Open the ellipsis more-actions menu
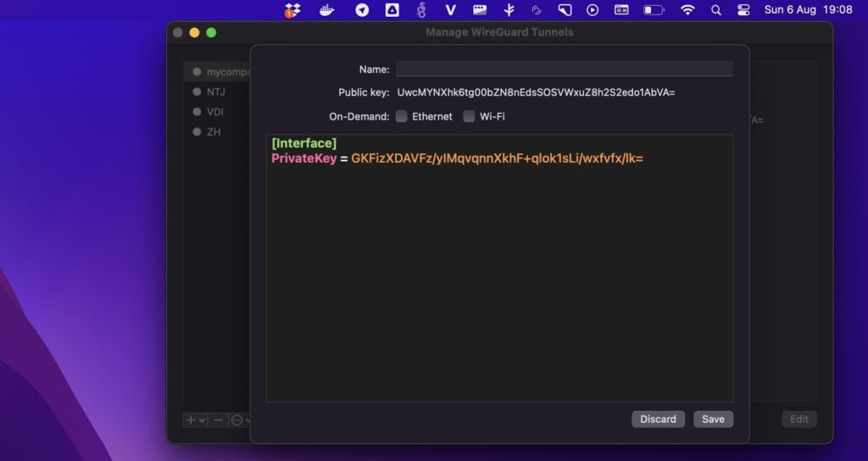Screen dimensions: 868x461 [237, 420]
